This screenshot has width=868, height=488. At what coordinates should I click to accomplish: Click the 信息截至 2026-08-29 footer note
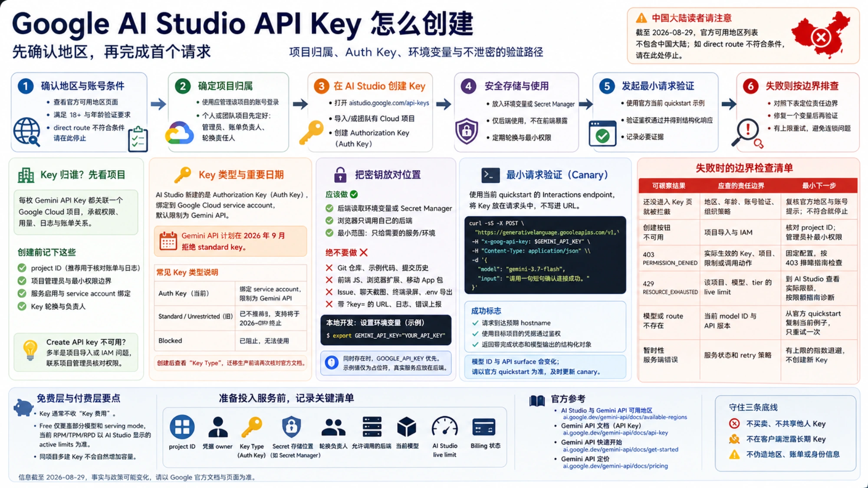pos(138,477)
